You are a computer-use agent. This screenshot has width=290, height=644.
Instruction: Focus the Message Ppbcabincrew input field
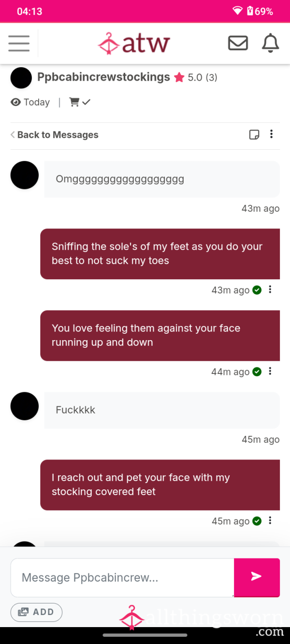coord(122,577)
